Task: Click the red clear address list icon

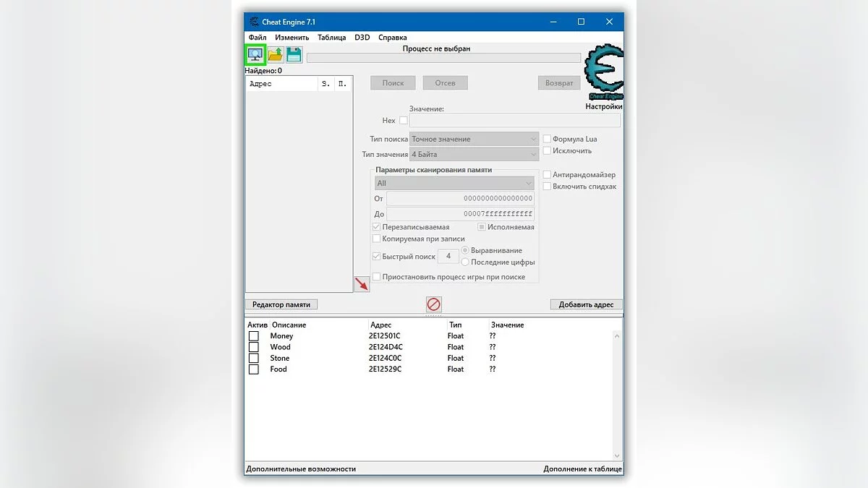Action: click(434, 304)
